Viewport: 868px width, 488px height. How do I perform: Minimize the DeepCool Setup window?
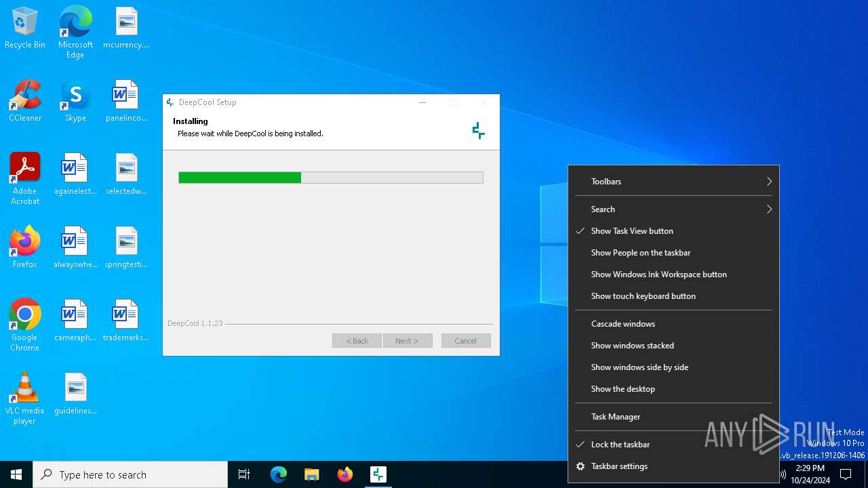click(x=422, y=102)
